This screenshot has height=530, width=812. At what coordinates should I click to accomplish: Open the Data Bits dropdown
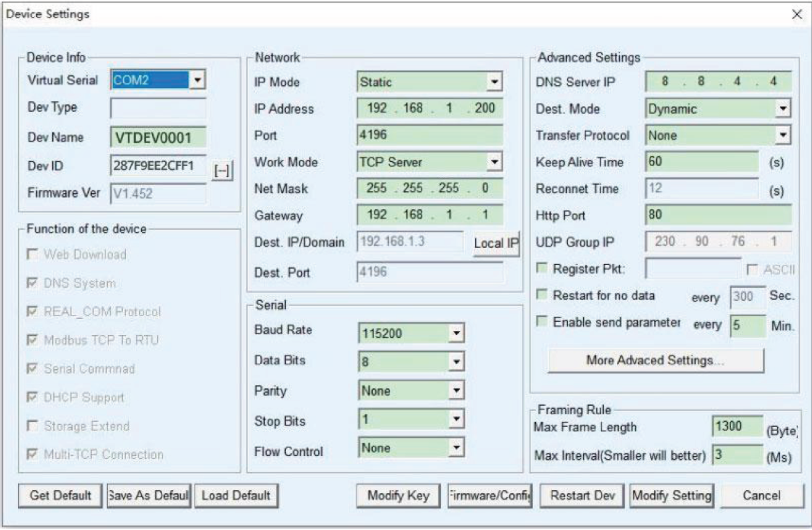tap(456, 362)
